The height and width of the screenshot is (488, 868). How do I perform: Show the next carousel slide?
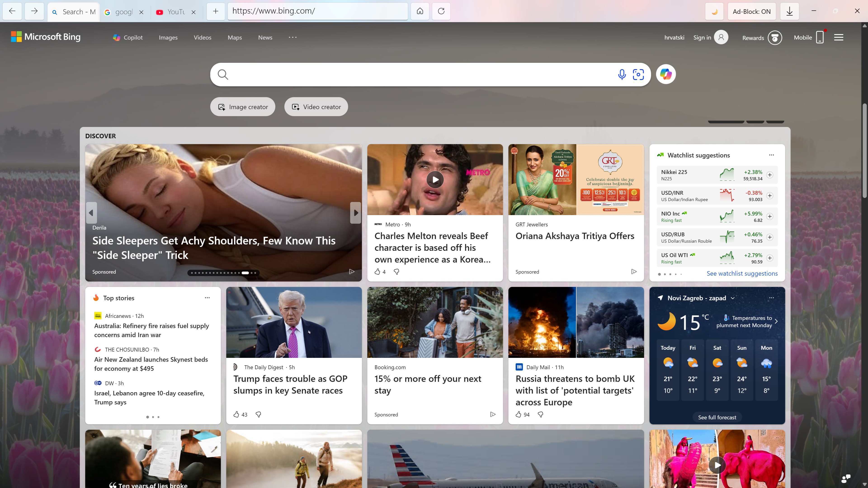coord(356,213)
